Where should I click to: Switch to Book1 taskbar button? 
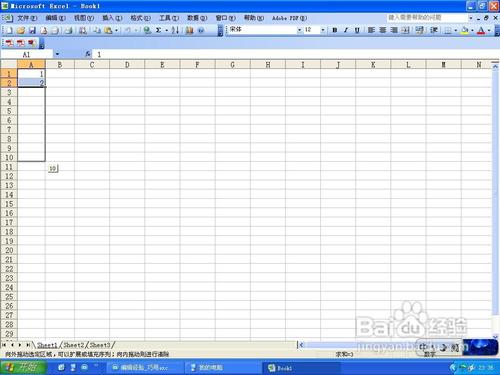pyautogui.click(x=300, y=368)
